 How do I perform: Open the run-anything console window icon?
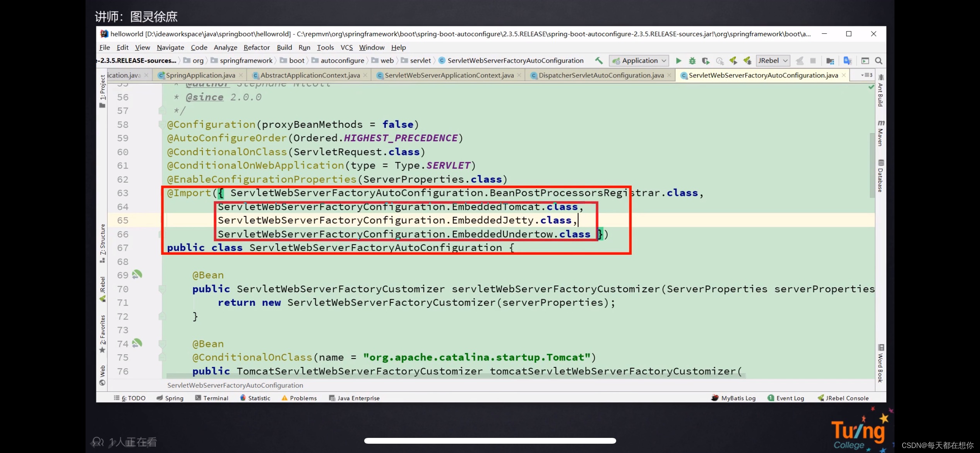click(865, 61)
